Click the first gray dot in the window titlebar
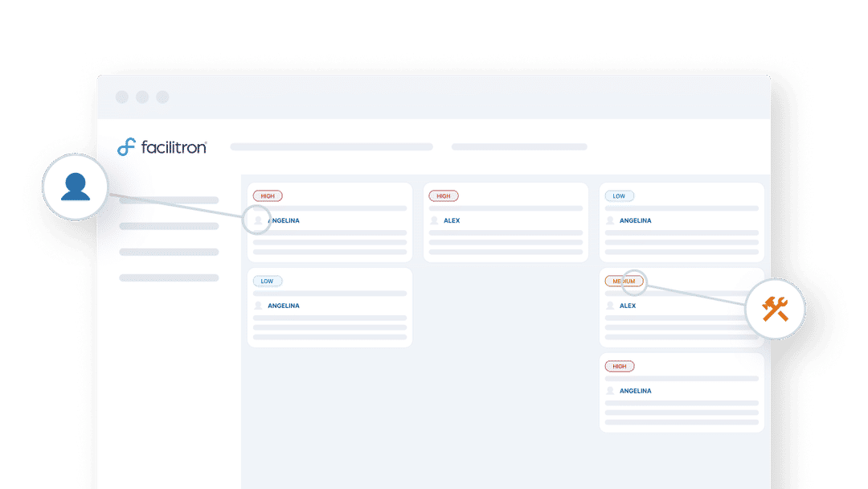The width and height of the screenshot is (868, 489). (121, 96)
